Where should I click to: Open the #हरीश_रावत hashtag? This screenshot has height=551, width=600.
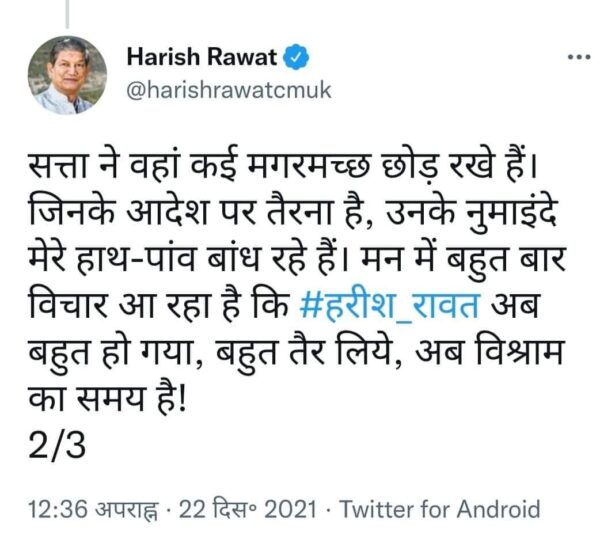tap(390, 306)
